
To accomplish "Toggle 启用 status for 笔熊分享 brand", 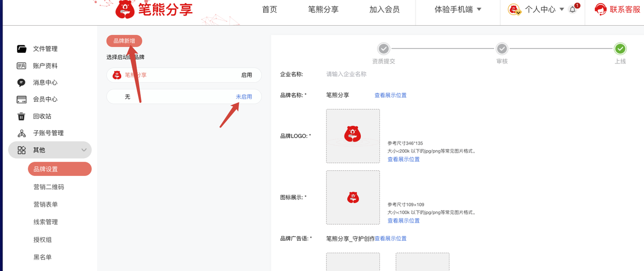I will [x=247, y=75].
